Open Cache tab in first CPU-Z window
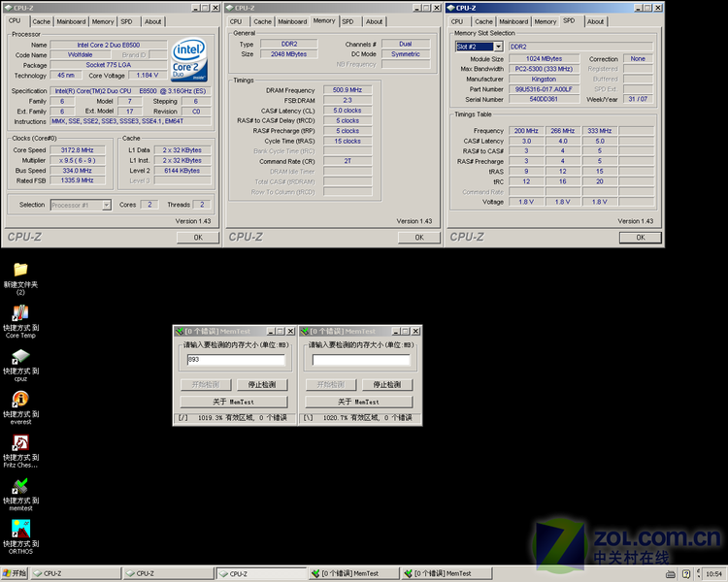Screen dimensions: 728x582 [42, 21]
